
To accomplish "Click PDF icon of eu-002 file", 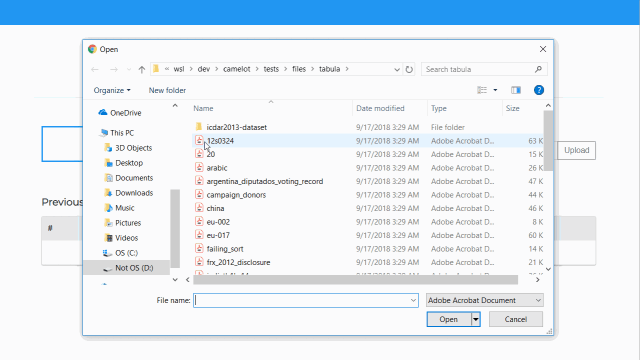I will coord(199,221).
